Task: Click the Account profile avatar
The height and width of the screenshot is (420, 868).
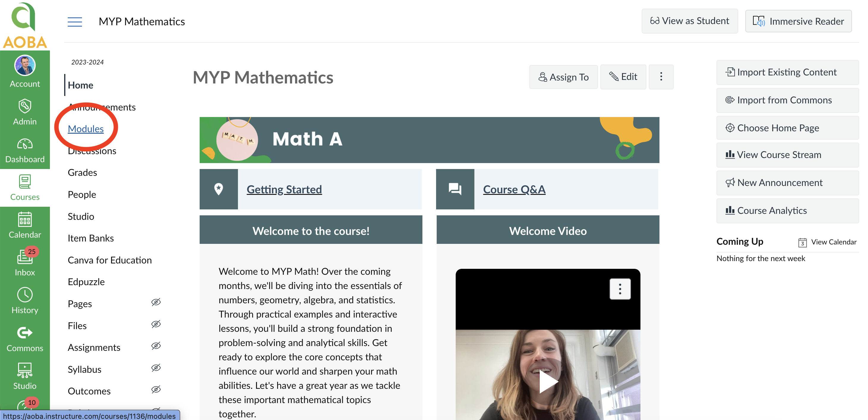Action: tap(25, 66)
